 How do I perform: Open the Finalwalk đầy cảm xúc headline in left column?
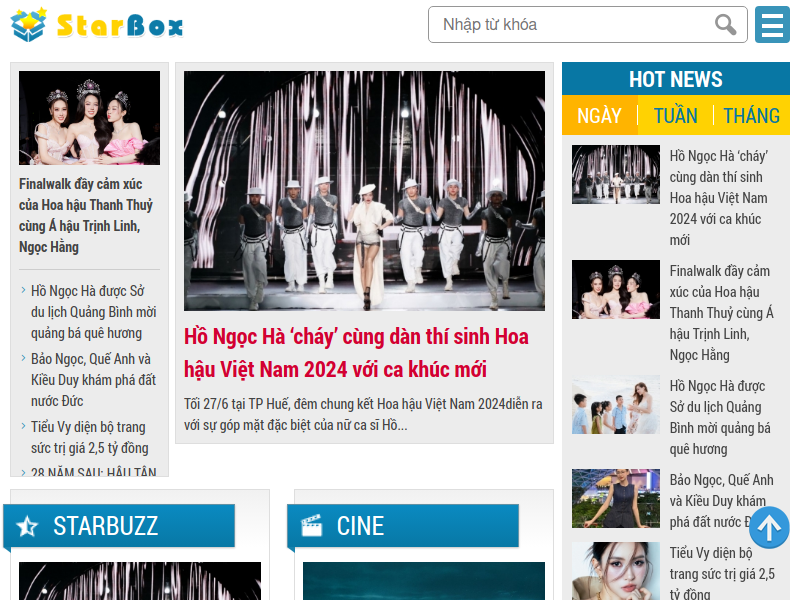(x=86, y=215)
